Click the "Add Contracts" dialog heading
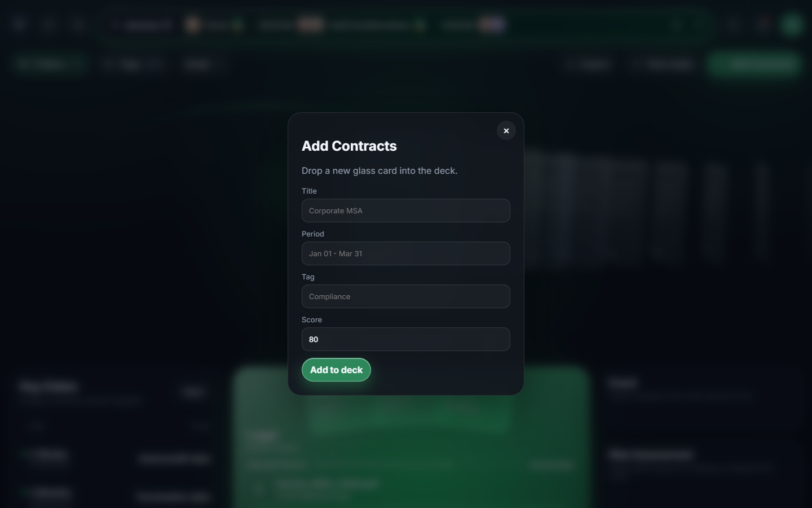Image resolution: width=812 pixels, height=508 pixels. (349, 146)
